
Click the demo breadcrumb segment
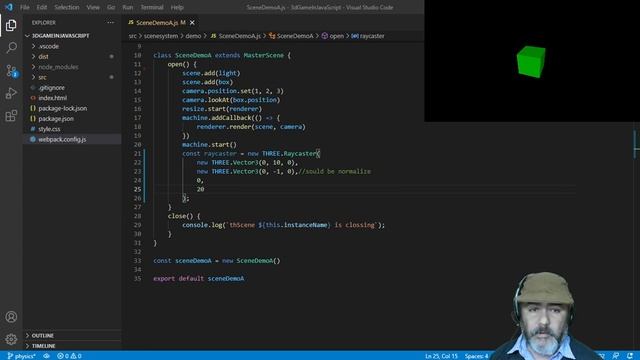pos(193,36)
